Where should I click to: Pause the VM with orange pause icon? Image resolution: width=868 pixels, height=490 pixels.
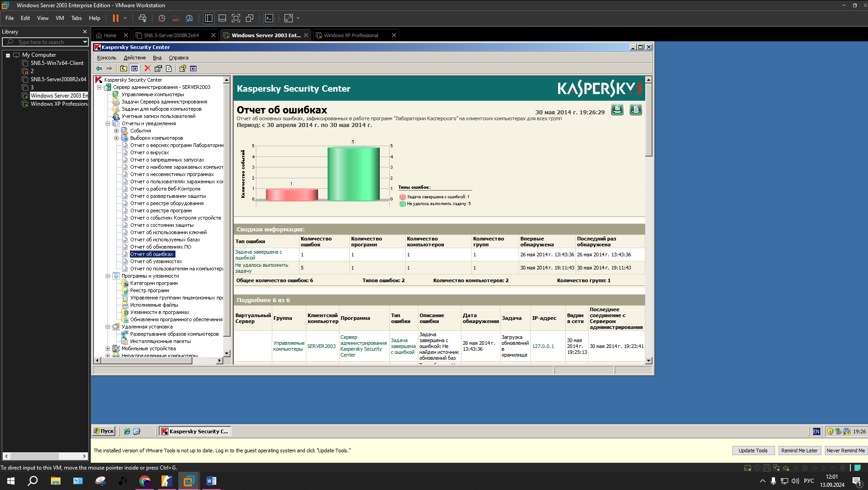116,18
